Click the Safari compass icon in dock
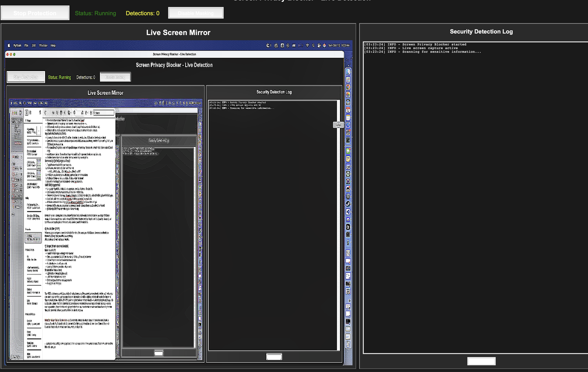This screenshot has height=372, width=588. 348,125
